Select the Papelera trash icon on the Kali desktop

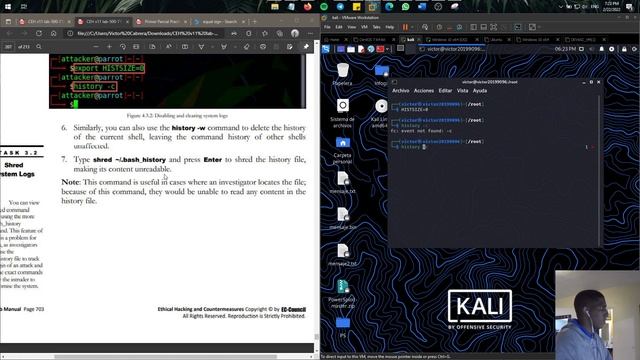tap(342, 74)
